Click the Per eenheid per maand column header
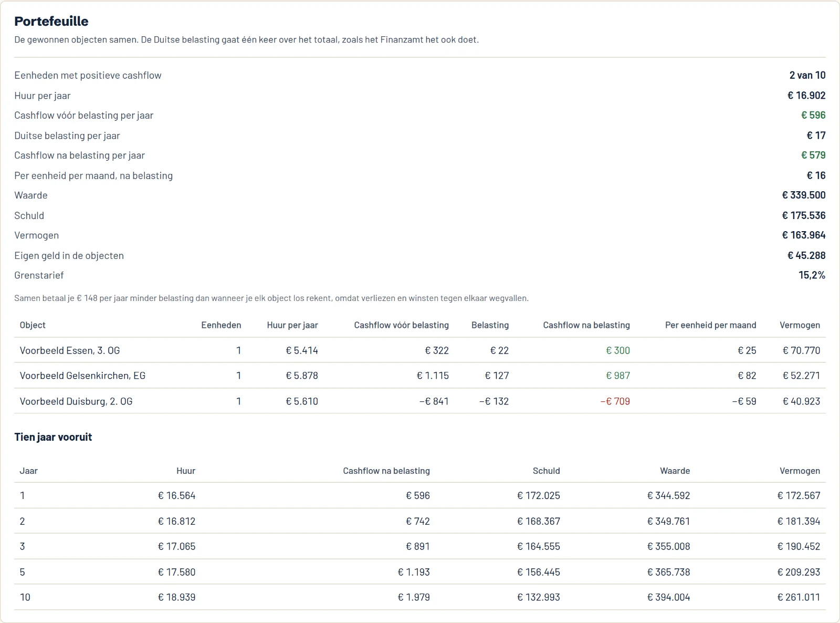This screenshot has height=623, width=840. pos(711,325)
